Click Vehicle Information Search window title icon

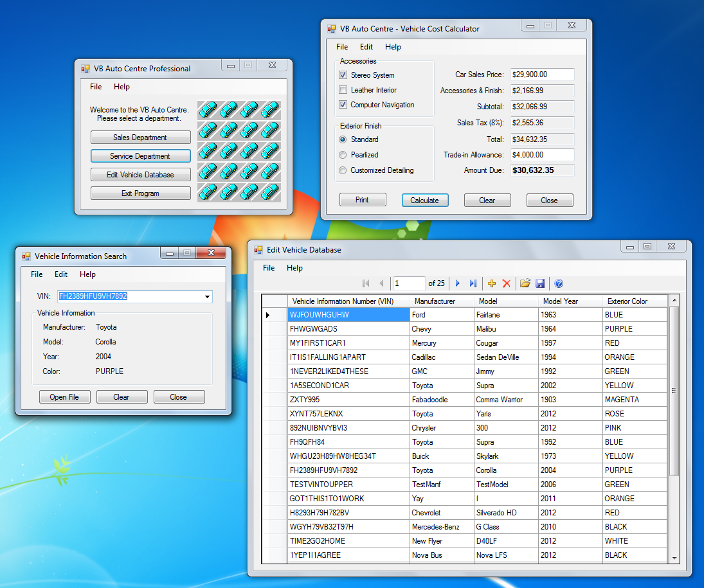point(26,256)
